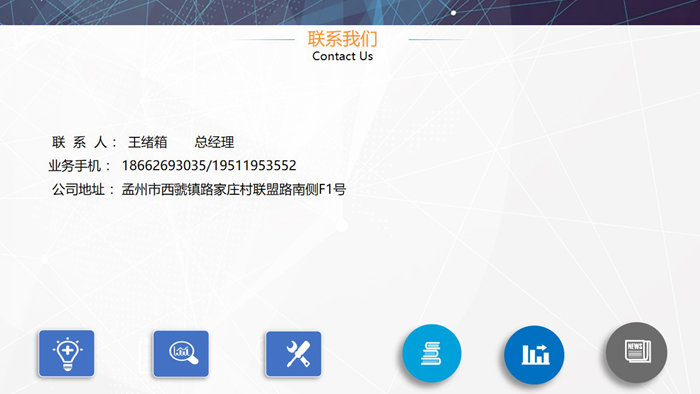700x394 pixels.
Task: Click the stacked books round icon
Action: point(432,353)
